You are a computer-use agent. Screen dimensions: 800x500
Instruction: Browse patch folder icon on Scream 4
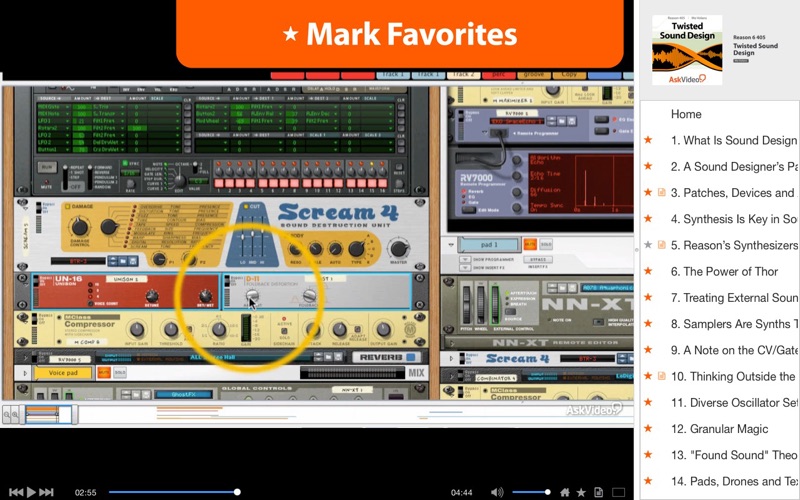123,261
